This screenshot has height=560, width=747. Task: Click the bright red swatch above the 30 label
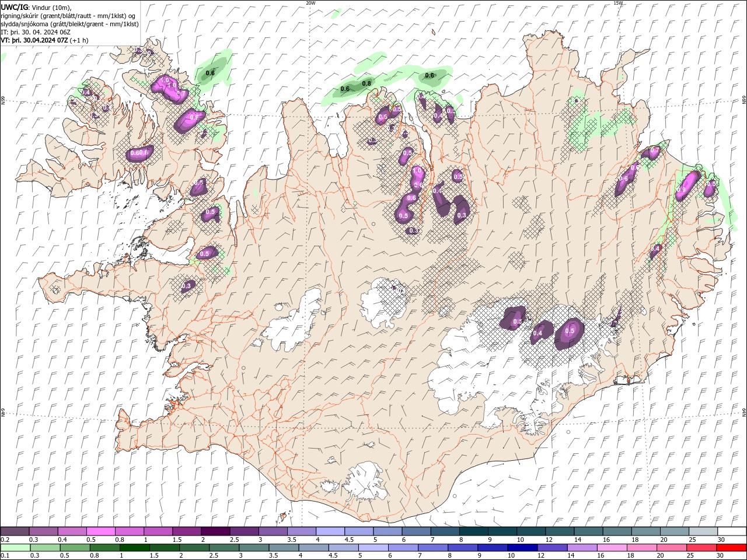tap(731, 548)
